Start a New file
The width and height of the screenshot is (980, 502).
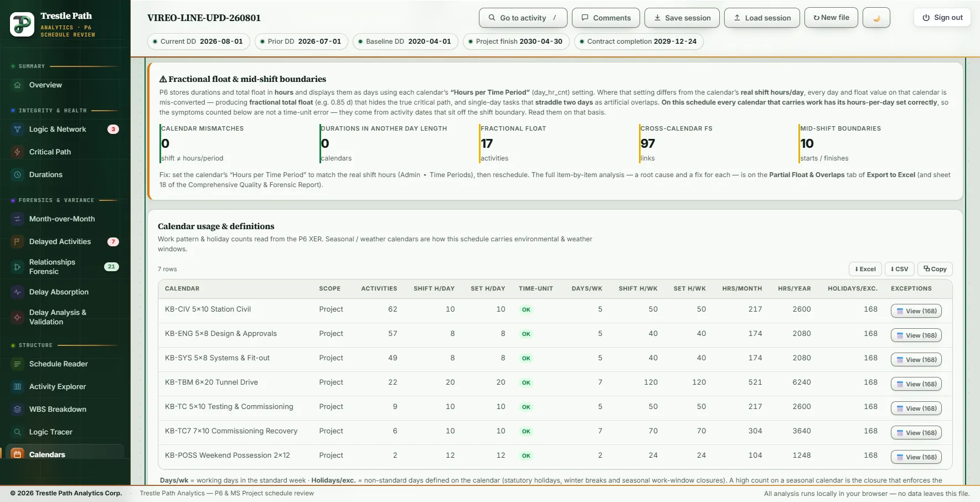(831, 18)
